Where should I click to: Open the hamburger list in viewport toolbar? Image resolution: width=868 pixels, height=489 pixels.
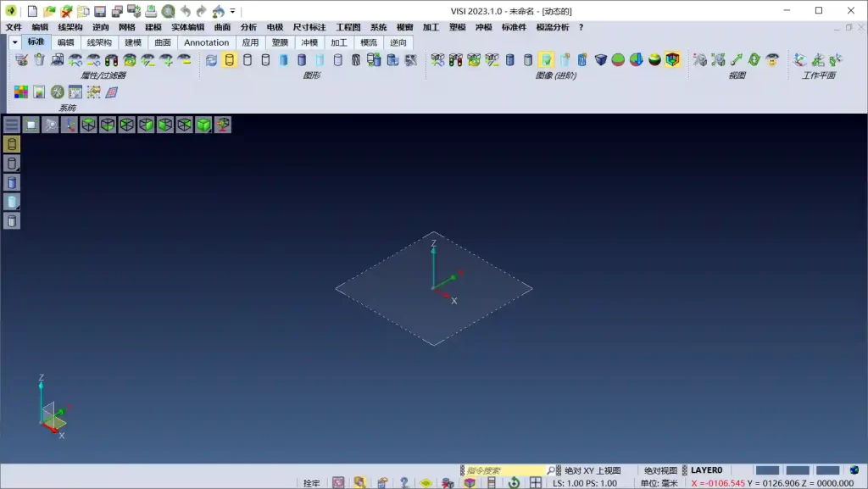coord(12,125)
